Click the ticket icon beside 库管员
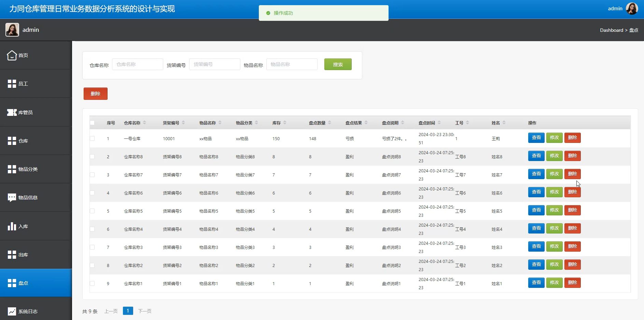Screen dimensions: 644x320 tap(12, 112)
